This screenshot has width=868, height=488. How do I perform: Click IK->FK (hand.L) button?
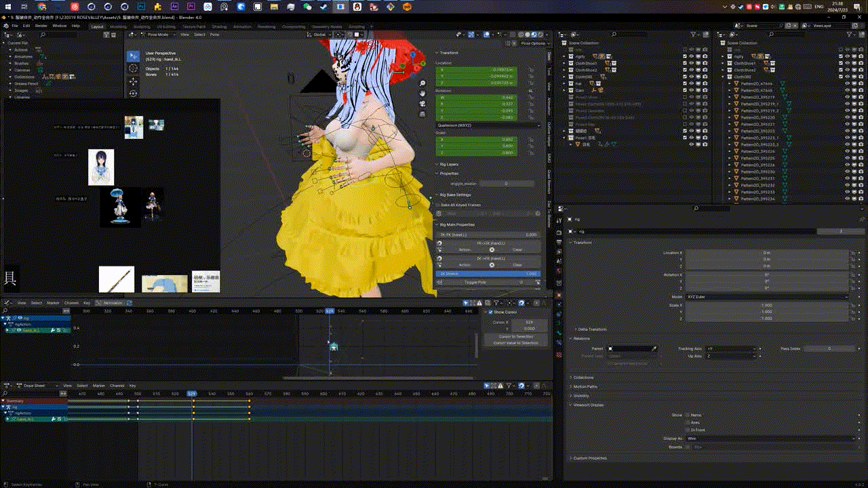click(x=490, y=258)
